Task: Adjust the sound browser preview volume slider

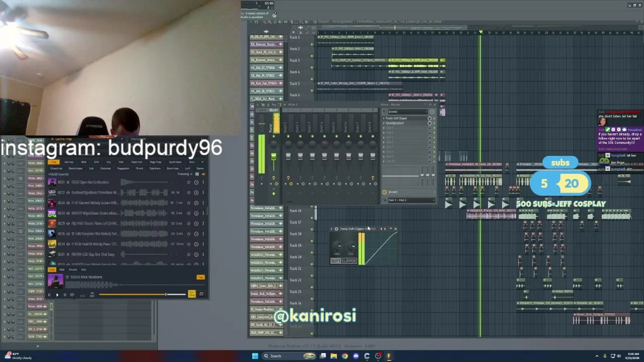Action: pos(142,295)
